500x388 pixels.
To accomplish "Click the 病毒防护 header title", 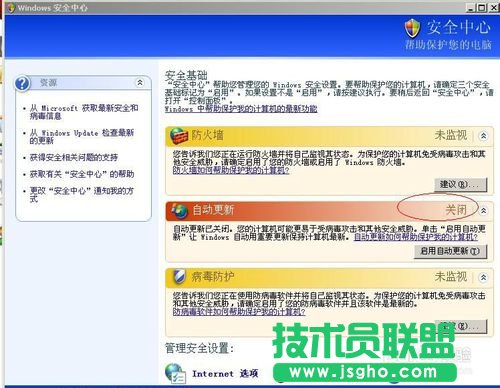I will point(213,277).
